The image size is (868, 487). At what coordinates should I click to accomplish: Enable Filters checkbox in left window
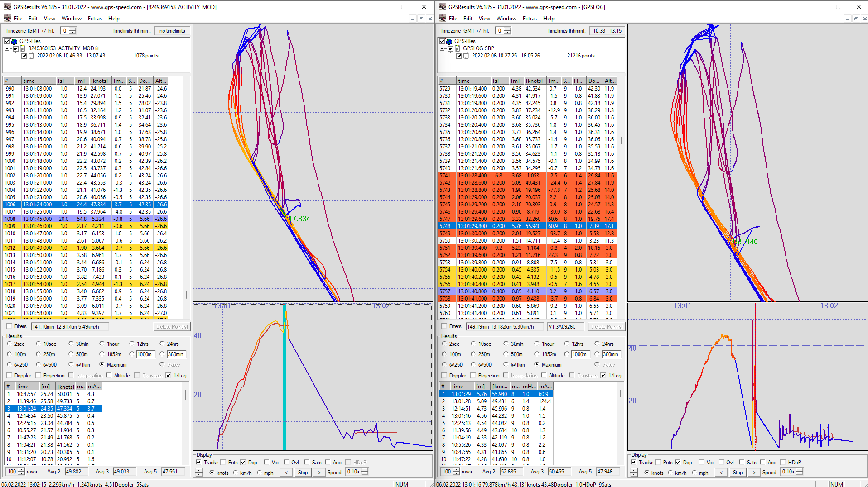[9, 326]
